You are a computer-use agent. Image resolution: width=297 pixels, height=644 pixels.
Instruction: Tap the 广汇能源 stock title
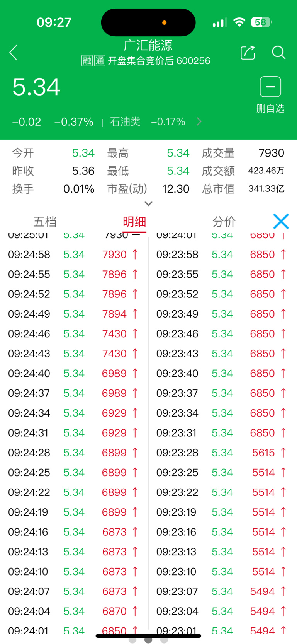(x=148, y=45)
